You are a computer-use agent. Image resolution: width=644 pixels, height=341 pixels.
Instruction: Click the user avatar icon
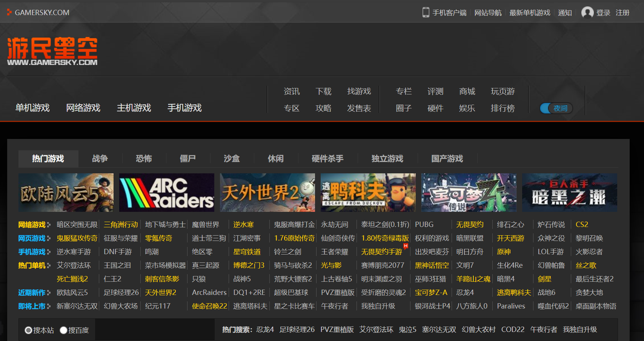pos(587,12)
